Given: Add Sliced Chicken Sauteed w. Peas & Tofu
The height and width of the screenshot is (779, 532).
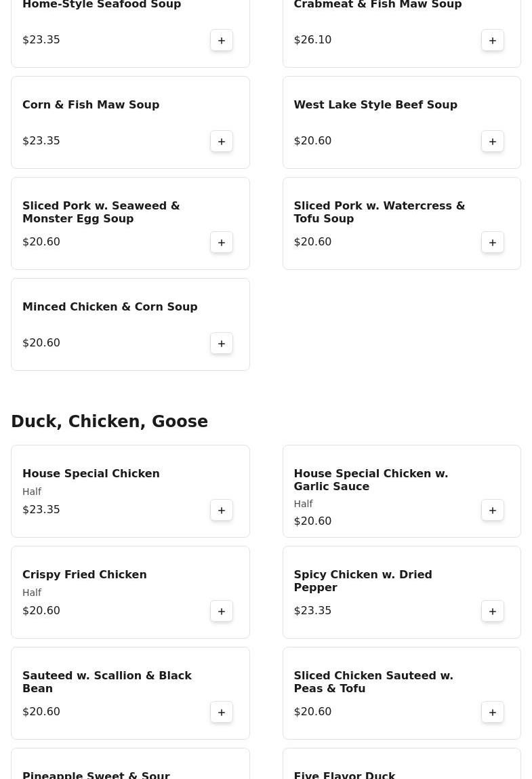Looking at the screenshot, I should [493, 713].
